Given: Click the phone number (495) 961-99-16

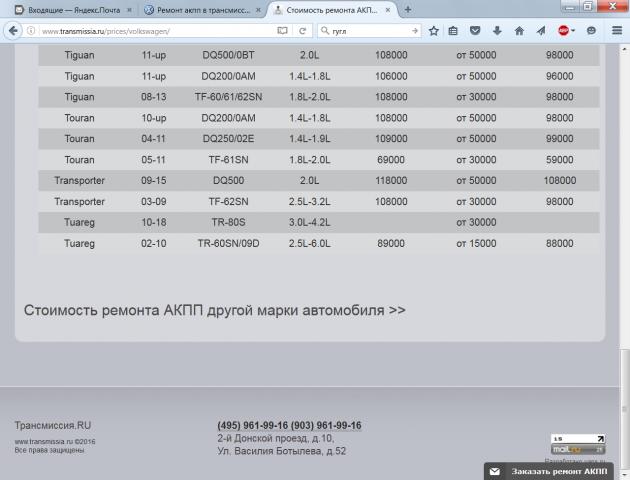Looking at the screenshot, I should (x=253, y=425).
